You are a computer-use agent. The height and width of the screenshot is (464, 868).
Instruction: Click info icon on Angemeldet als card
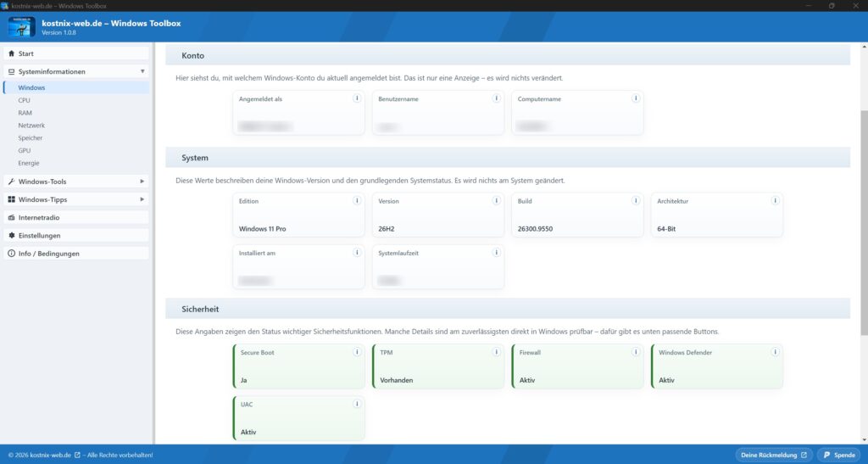pos(357,98)
